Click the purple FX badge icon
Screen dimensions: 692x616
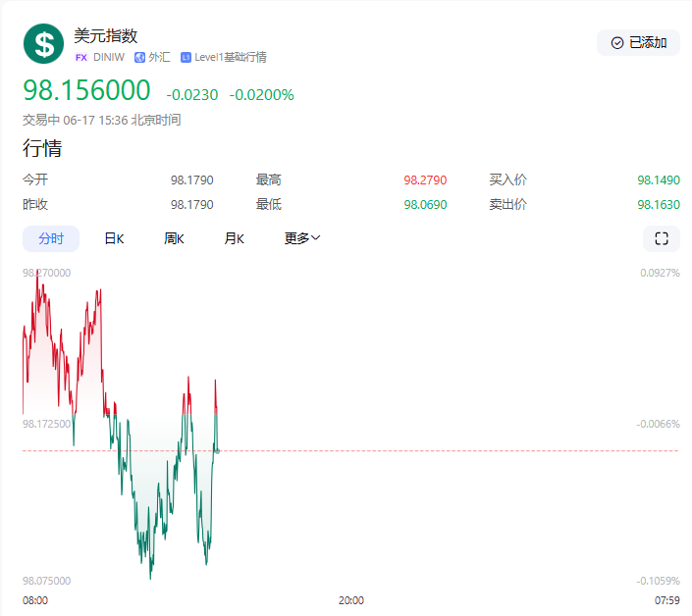81,58
